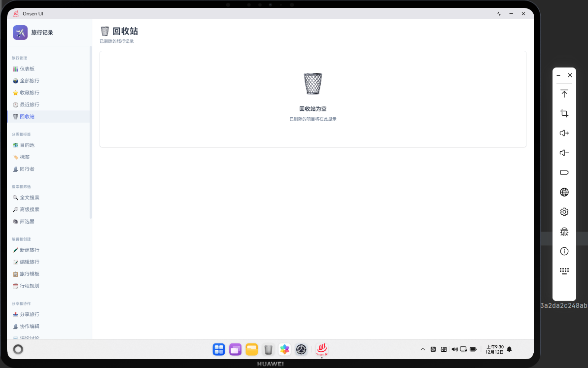Open the globe network icon in toolbar
588x368 pixels.
point(564,192)
